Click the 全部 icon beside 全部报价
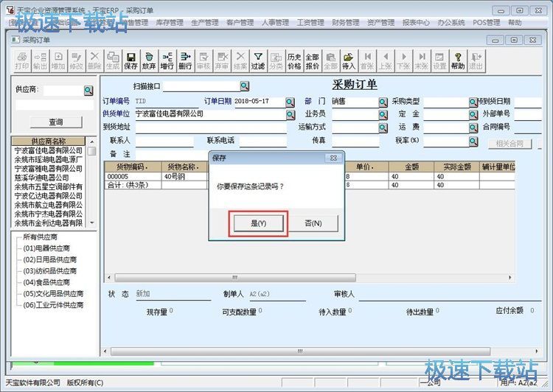 coord(330,61)
